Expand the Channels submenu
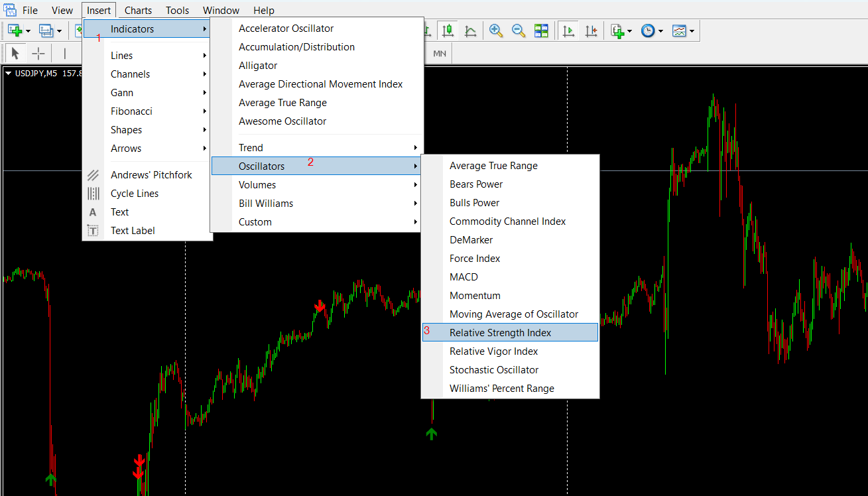 coord(147,74)
